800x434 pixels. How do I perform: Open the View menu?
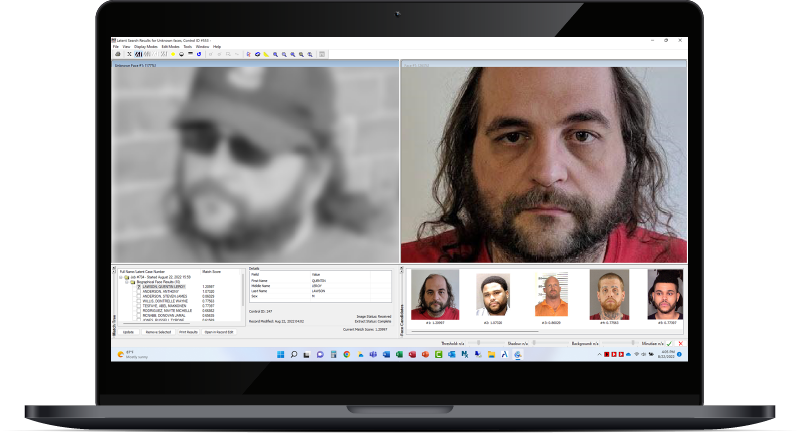pos(126,46)
